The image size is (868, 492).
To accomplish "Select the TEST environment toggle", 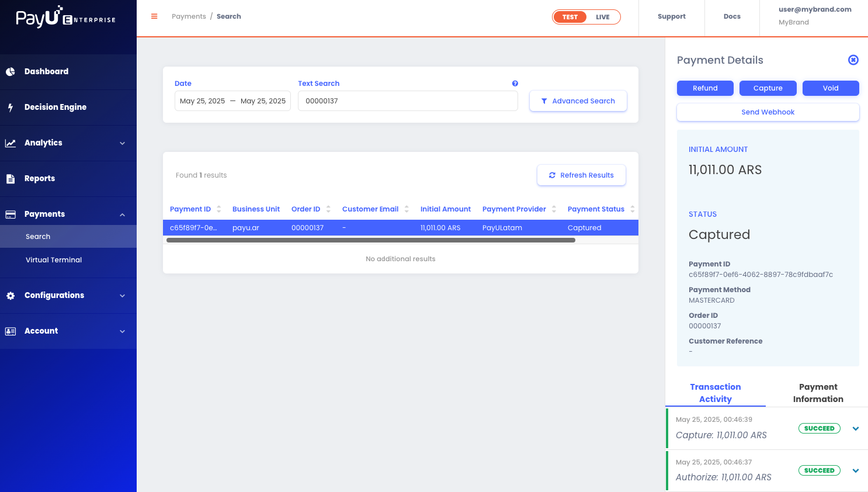I will tap(570, 17).
